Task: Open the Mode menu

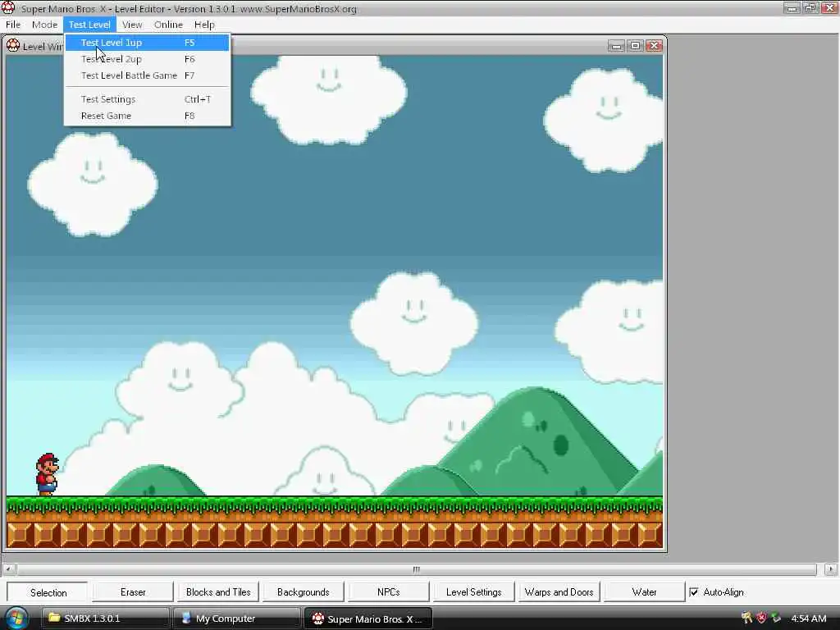Action: pyautogui.click(x=44, y=25)
